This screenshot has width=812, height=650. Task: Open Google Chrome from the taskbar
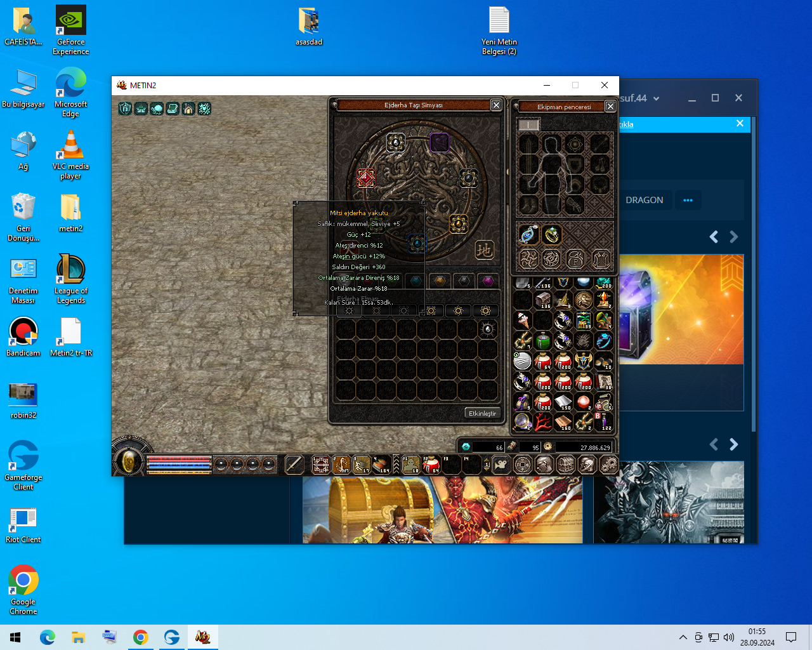coord(141,637)
